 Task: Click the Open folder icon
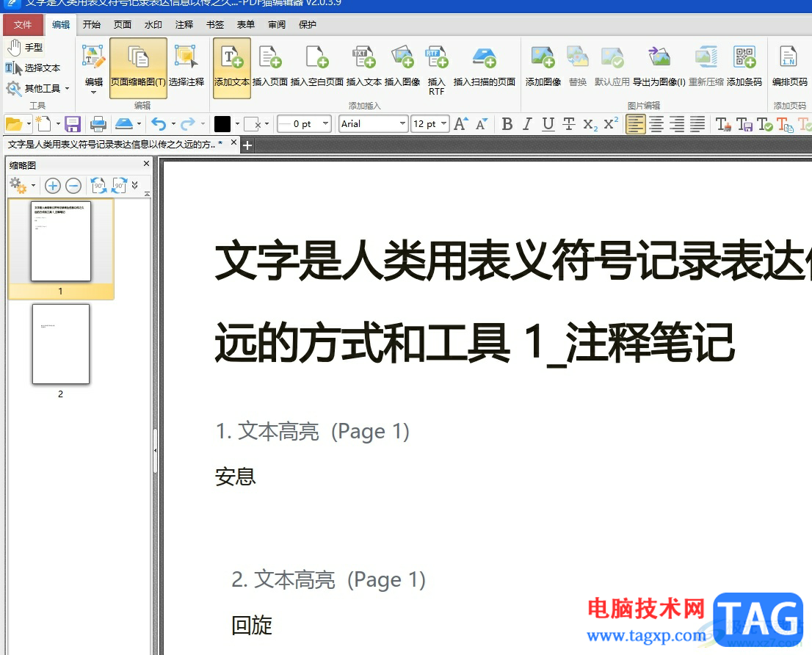[x=13, y=124]
